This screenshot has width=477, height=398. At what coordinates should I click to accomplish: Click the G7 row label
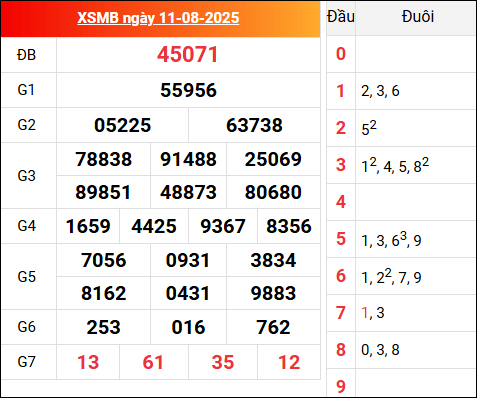tap(26, 362)
